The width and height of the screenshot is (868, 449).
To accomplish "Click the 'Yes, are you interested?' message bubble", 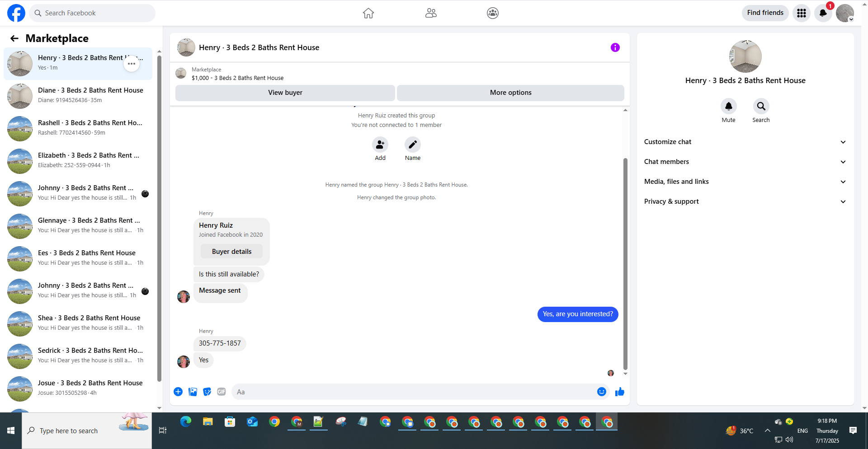I will pyautogui.click(x=578, y=314).
